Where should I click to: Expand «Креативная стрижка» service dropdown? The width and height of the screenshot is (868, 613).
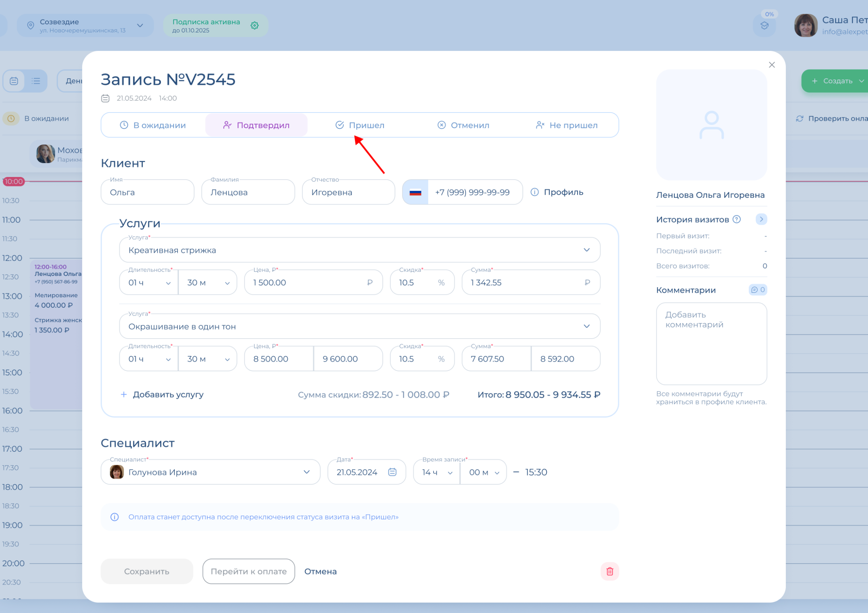click(x=587, y=250)
